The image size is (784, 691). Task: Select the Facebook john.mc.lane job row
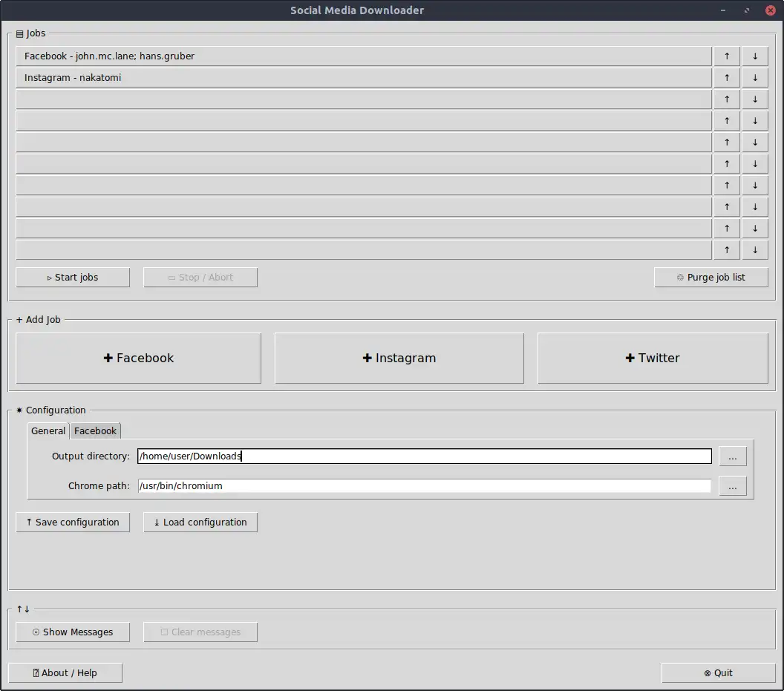364,56
